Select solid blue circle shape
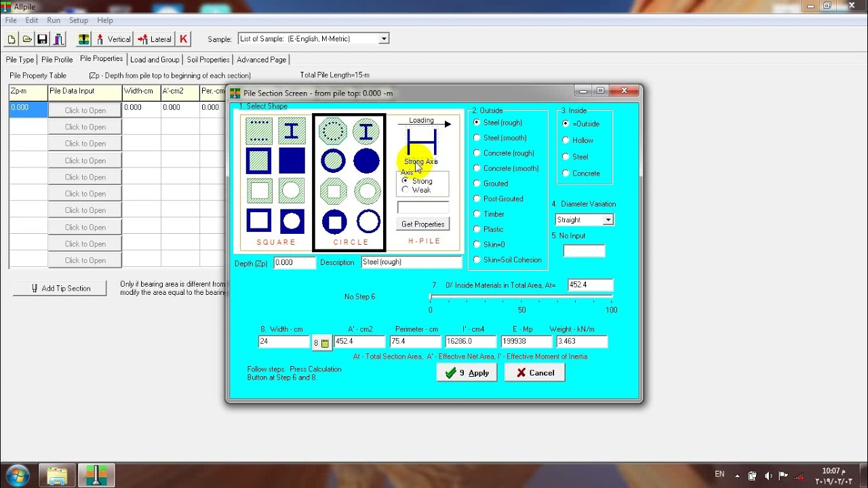Screen dimensions: 868x488 (x=367, y=161)
